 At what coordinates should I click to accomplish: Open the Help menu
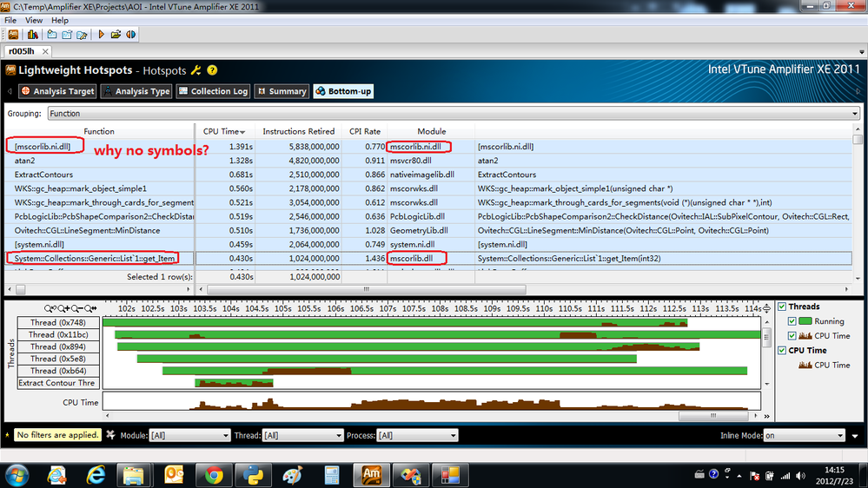pos(60,21)
